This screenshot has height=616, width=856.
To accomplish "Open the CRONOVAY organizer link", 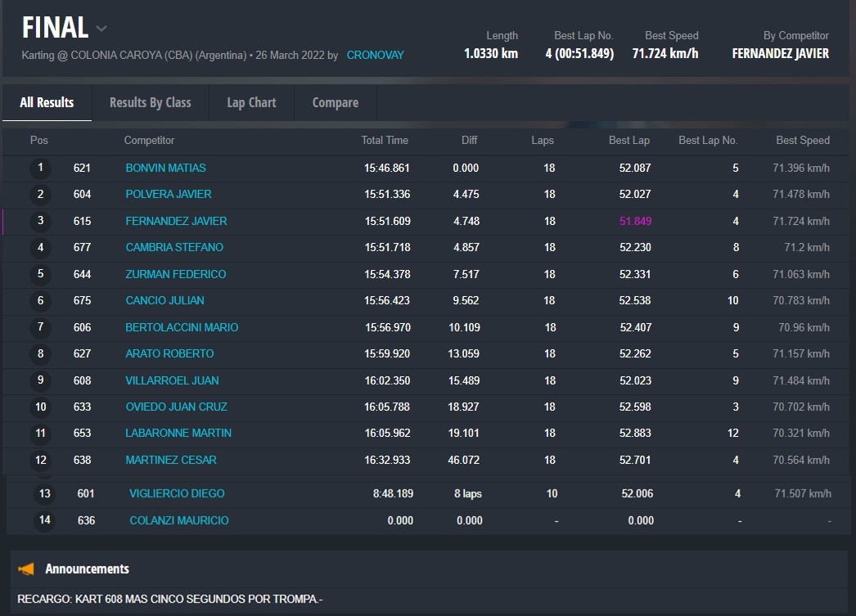I will click(x=375, y=55).
